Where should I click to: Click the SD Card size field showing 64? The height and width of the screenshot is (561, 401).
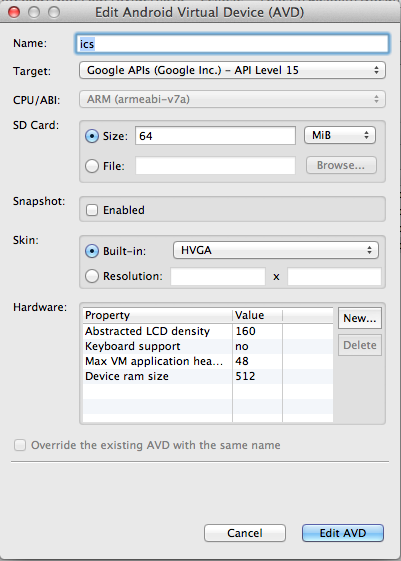point(215,136)
